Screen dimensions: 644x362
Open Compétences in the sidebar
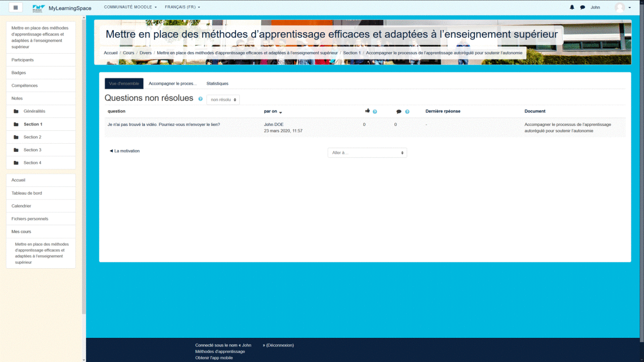pyautogui.click(x=41, y=86)
